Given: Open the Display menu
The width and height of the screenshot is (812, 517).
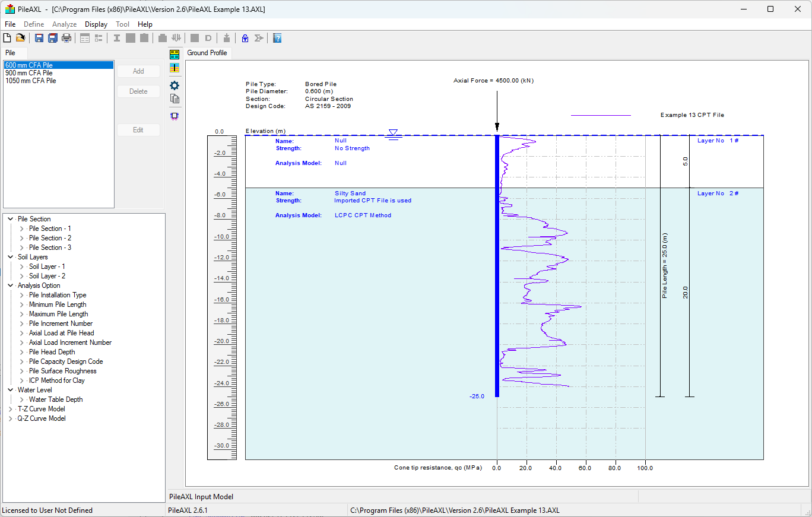Looking at the screenshot, I should click(96, 24).
